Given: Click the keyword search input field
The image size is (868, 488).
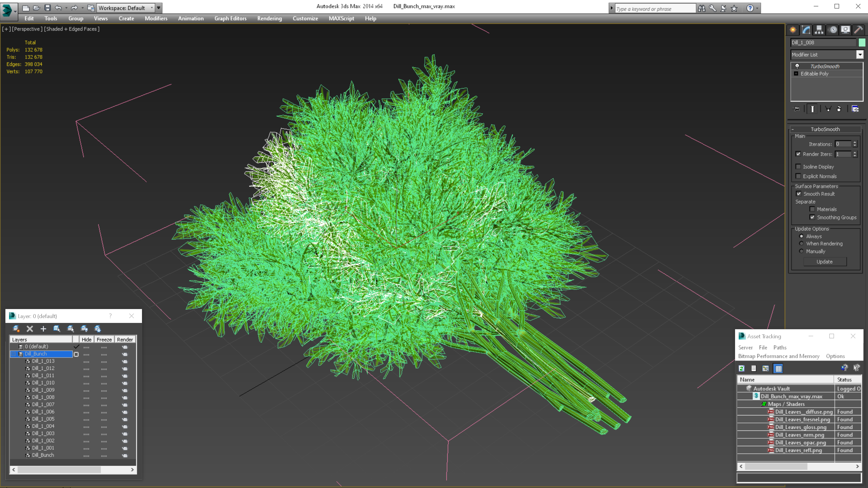Looking at the screenshot, I should pos(656,9).
